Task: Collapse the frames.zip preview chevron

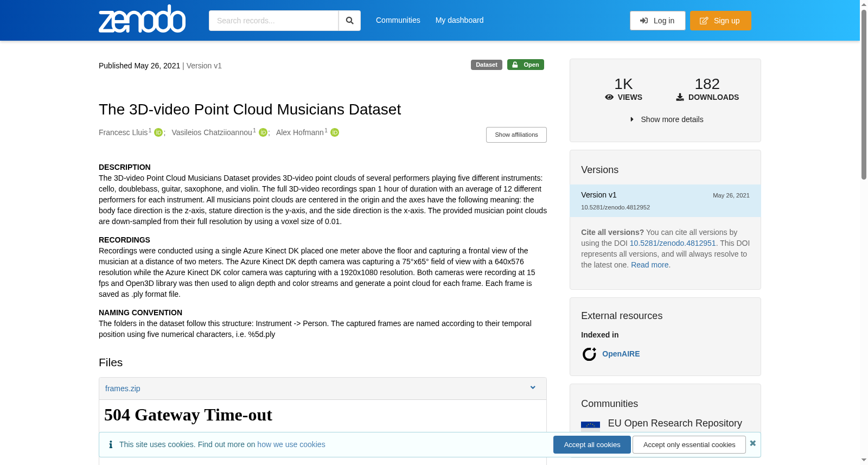Action: [533, 387]
